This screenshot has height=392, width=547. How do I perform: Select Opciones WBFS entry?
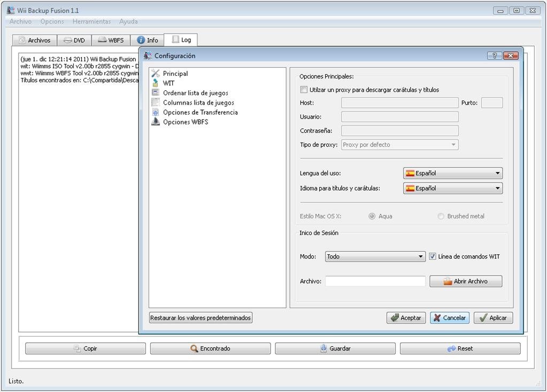186,122
